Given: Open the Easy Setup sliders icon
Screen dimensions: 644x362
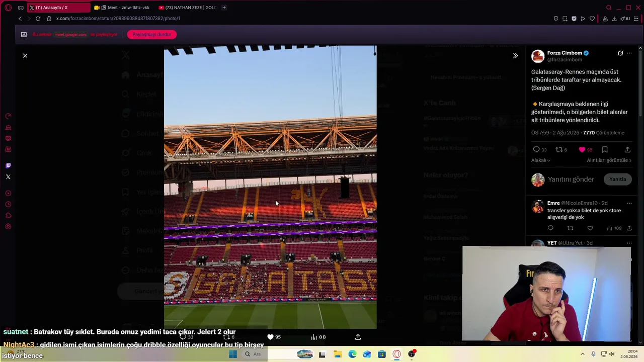Looking at the screenshot, I should click(x=636, y=19).
